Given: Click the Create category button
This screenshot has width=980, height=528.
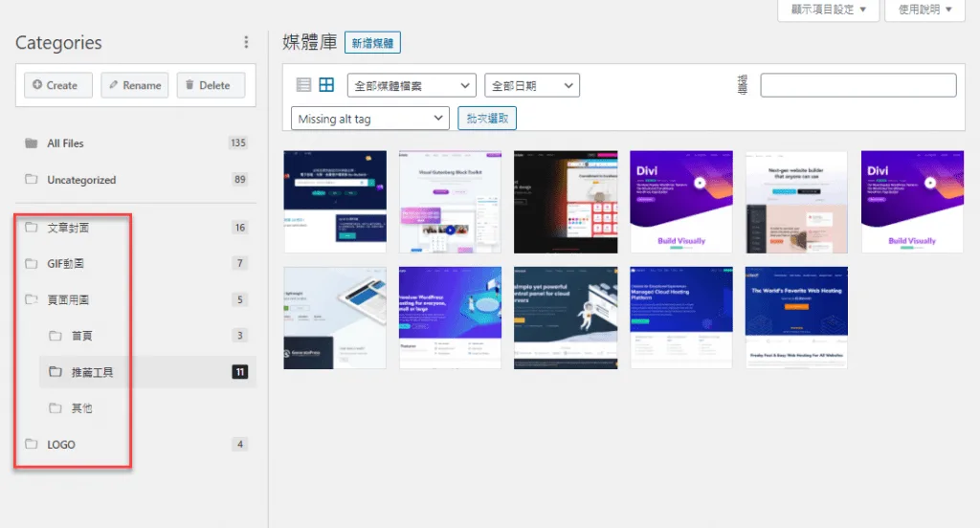Looking at the screenshot, I should [58, 85].
